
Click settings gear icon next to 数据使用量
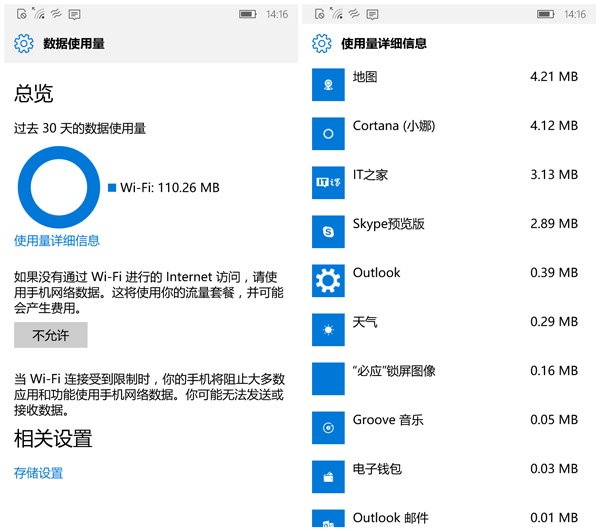[24, 43]
